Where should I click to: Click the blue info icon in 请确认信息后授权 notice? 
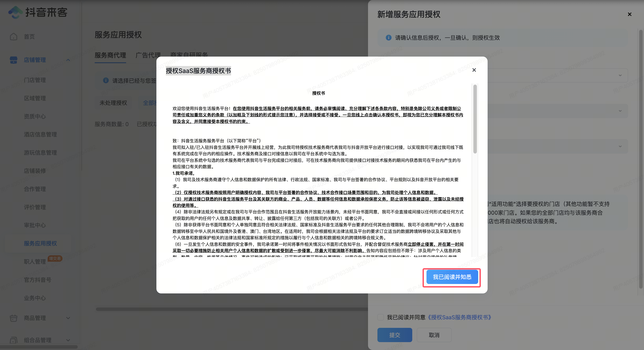click(x=389, y=37)
